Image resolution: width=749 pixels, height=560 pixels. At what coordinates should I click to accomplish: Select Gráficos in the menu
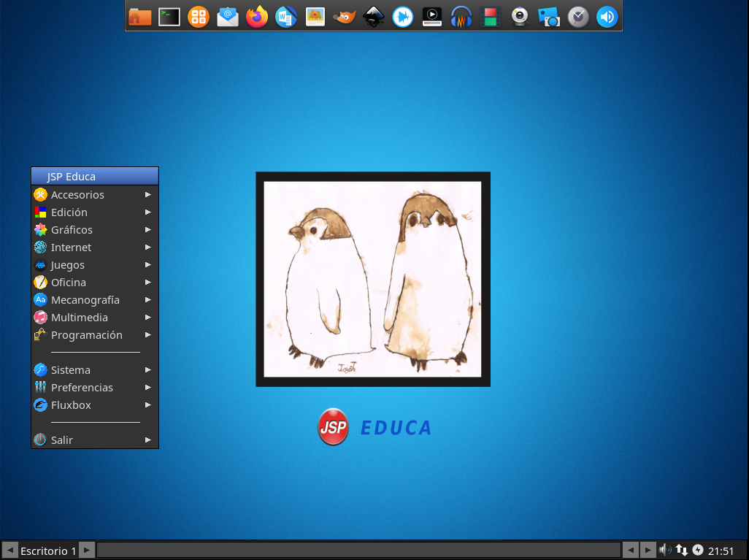point(95,230)
